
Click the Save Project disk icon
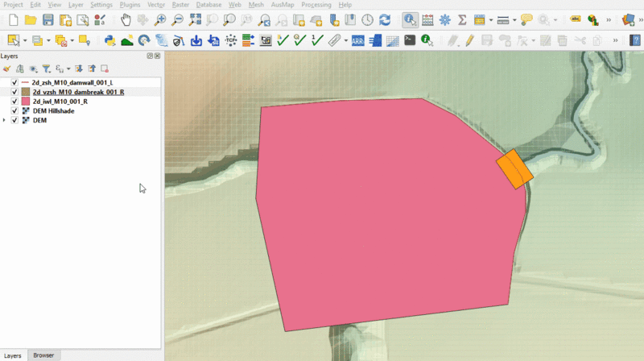[x=48, y=19]
